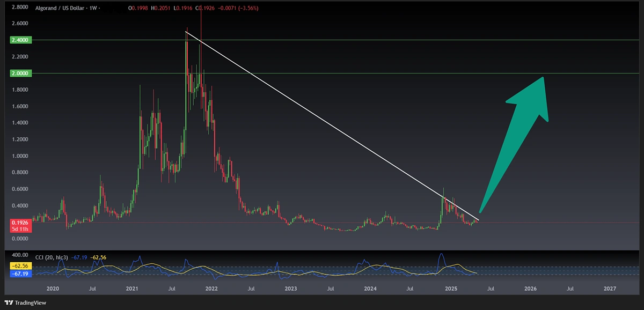The image size is (644, 310).
Task: Click the 0.8000 price axis value
Action: click(20, 173)
